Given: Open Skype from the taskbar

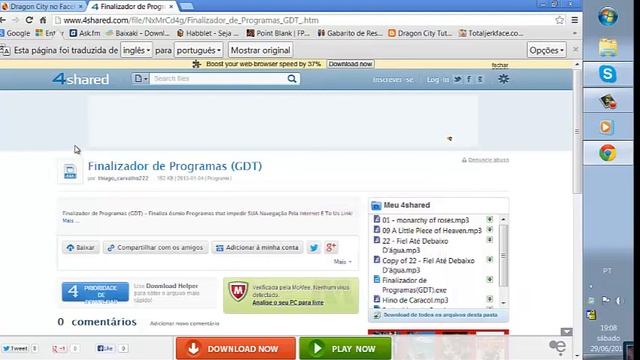Looking at the screenshot, I should pyautogui.click(x=607, y=74).
